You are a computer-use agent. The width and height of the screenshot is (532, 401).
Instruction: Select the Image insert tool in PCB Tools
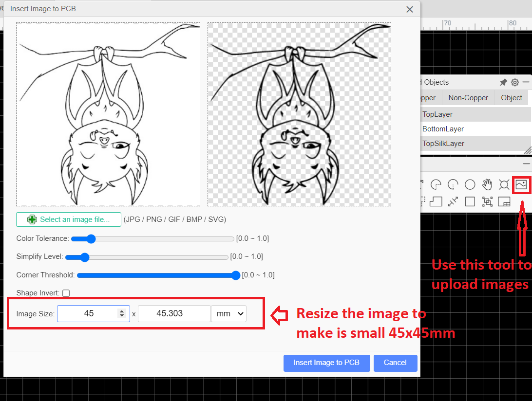click(521, 185)
